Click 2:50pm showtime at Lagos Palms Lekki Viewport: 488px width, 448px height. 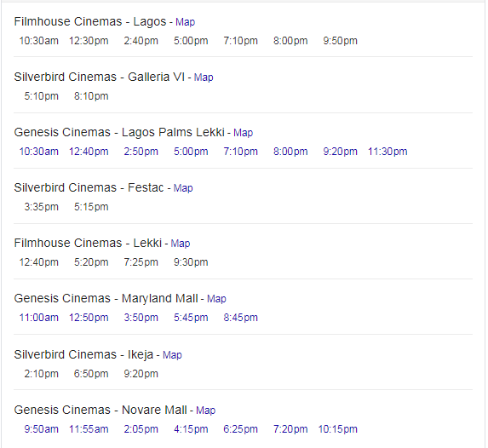click(141, 152)
